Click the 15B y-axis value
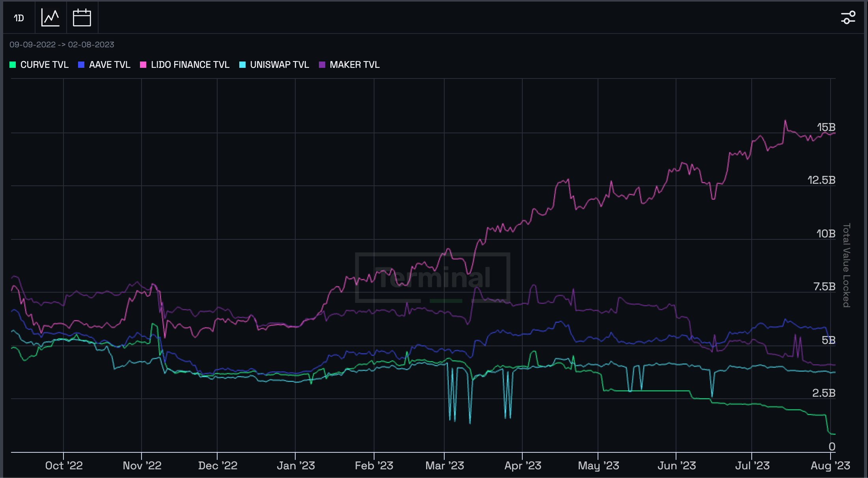868x478 pixels. coord(826,127)
